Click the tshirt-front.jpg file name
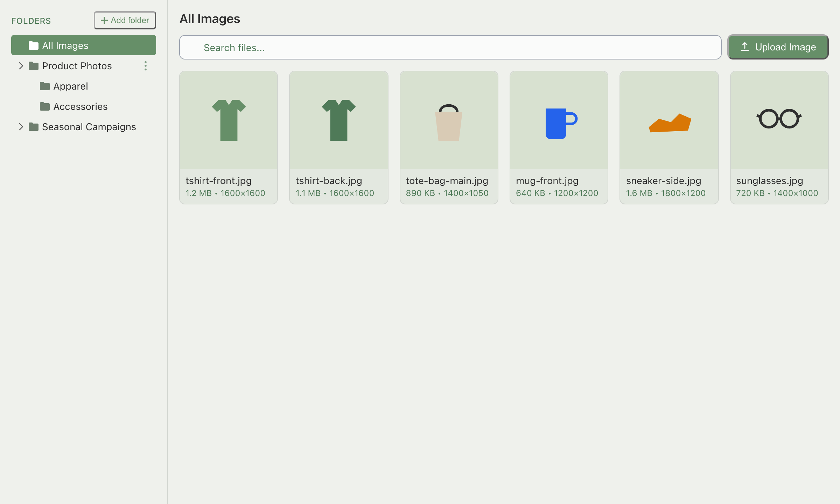The height and width of the screenshot is (504, 840). pos(218,181)
